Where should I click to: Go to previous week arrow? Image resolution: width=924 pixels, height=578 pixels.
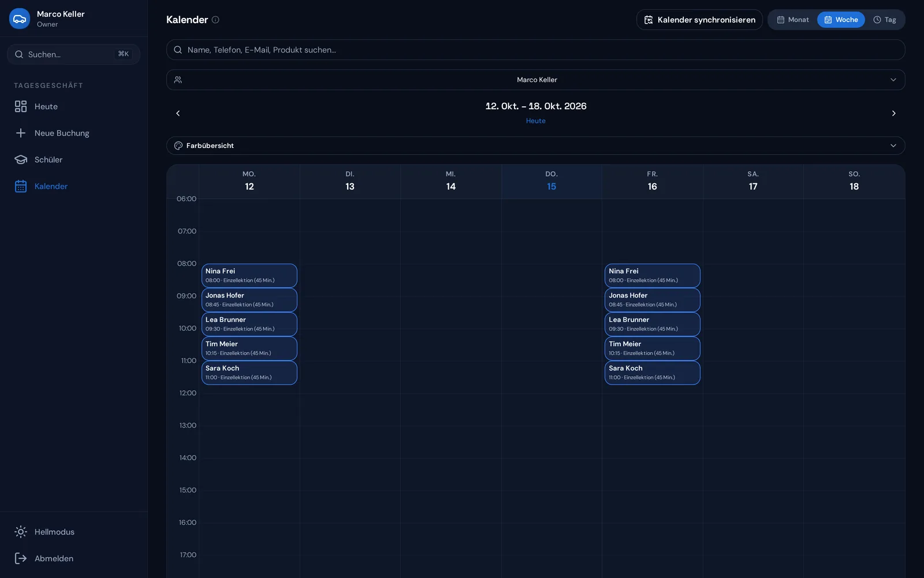[178, 113]
